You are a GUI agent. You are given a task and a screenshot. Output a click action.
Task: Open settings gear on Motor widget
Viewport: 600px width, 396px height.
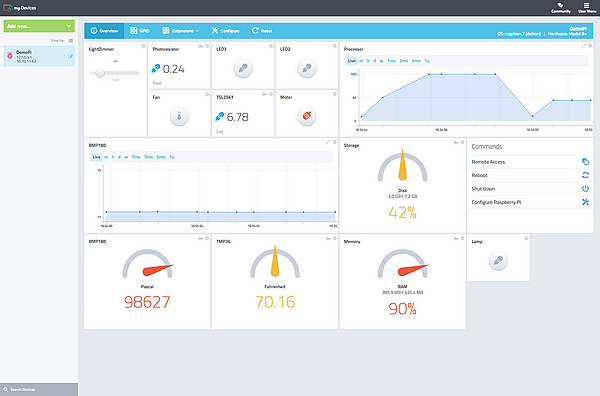tap(334, 94)
